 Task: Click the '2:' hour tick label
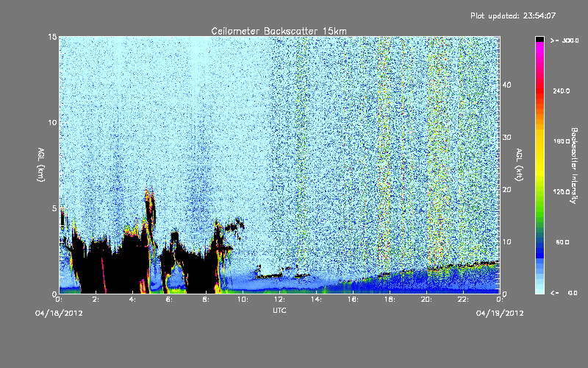click(96, 300)
